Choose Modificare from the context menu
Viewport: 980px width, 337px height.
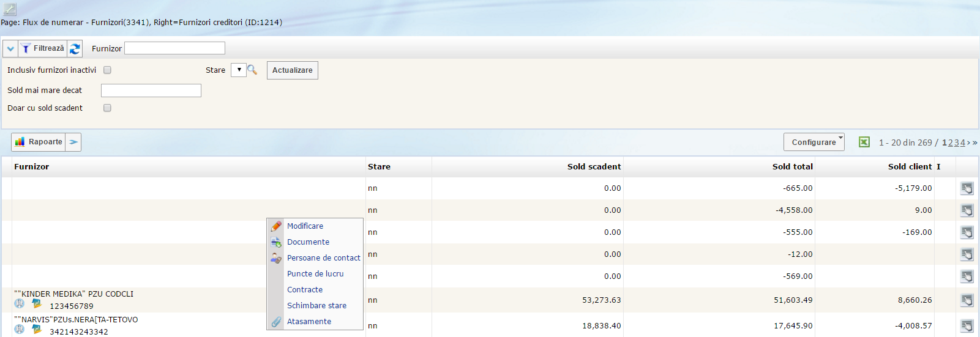pos(305,226)
